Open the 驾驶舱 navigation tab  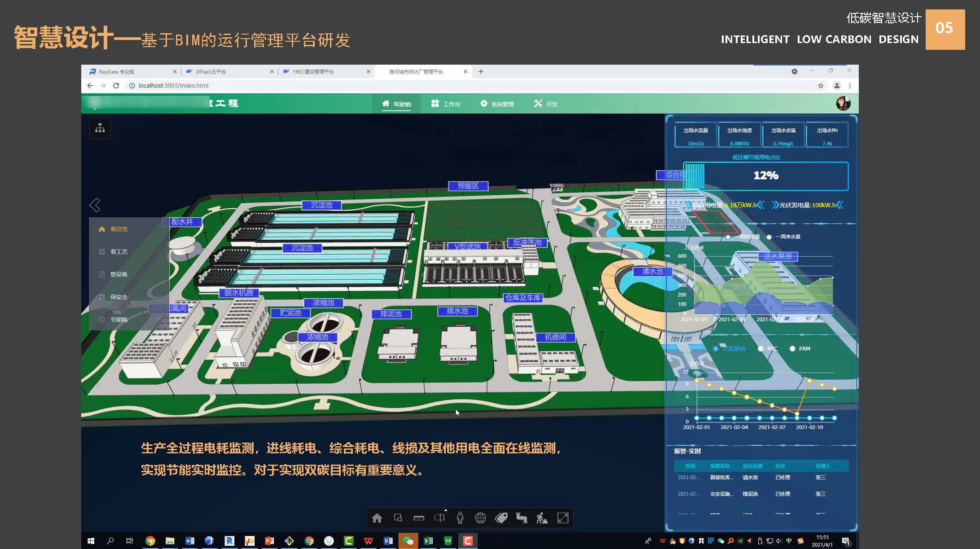coord(396,104)
